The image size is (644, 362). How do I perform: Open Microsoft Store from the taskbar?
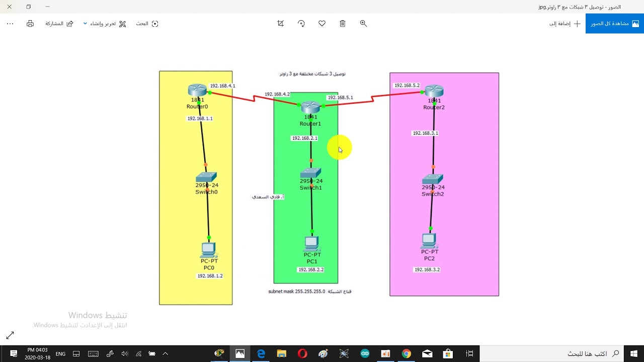pos(448,354)
